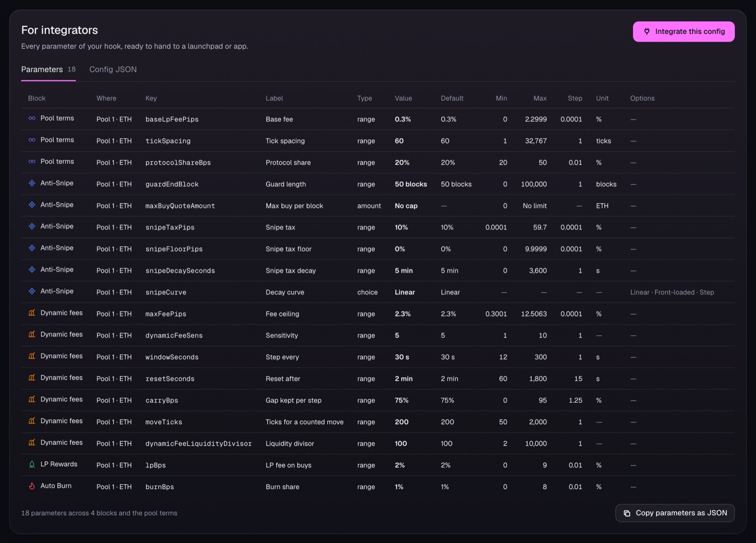Select the dynamicFeeLiquidityDivisor key
This screenshot has height=543, width=756.
coord(198,444)
